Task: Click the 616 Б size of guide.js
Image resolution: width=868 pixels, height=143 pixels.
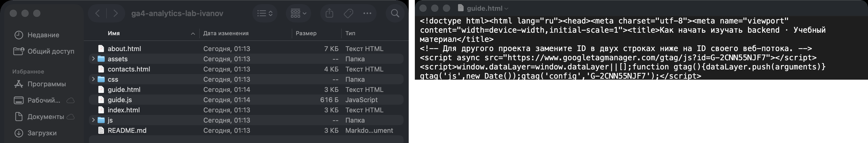Action: coord(329,100)
